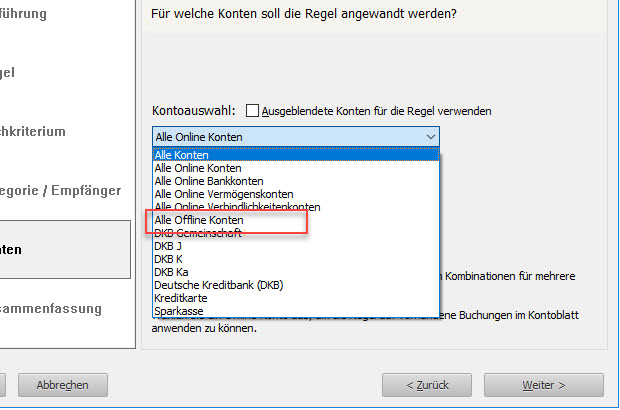
Task: Go back with '< Zurück' button
Action: pos(427,385)
